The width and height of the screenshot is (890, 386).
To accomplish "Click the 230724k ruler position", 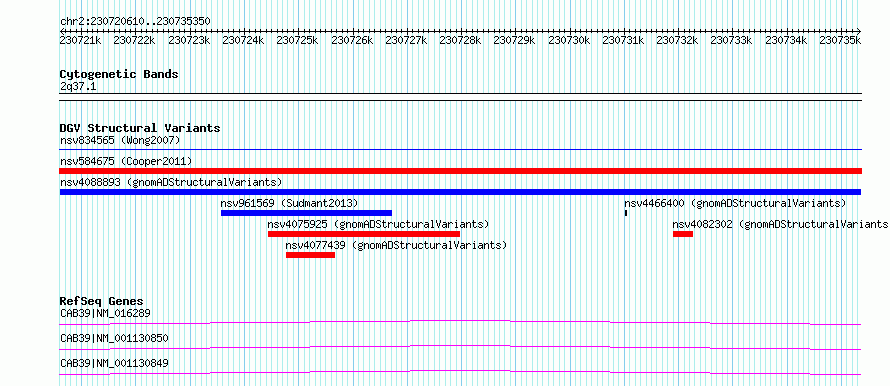I will click(244, 40).
